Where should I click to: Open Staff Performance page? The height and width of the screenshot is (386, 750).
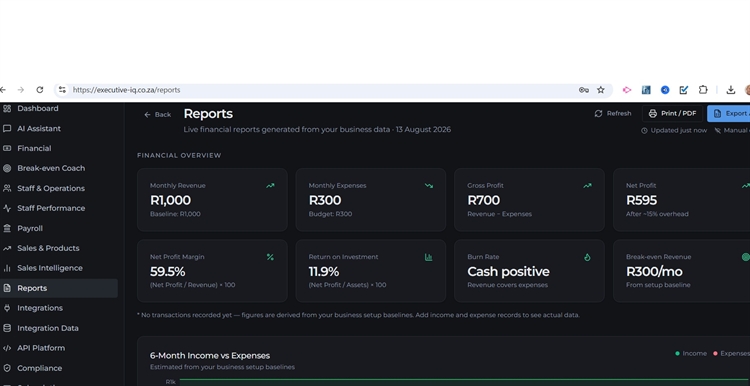point(51,208)
